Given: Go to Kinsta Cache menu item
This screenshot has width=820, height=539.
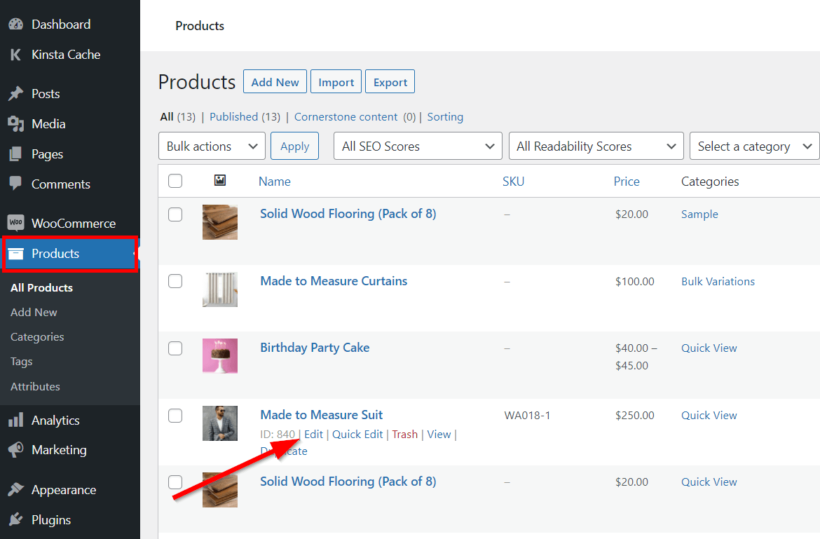Looking at the screenshot, I should tap(66, 54).
